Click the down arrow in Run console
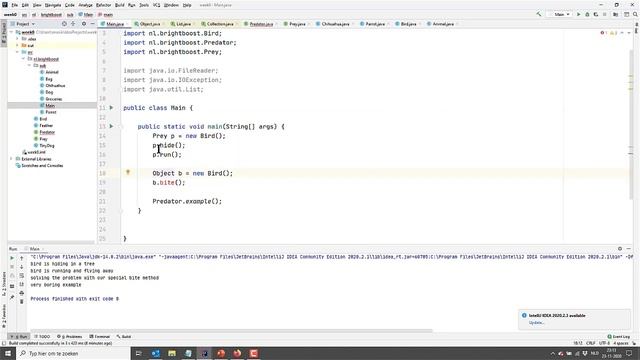Viewport: 640px width, 360px height. point(22,267)
